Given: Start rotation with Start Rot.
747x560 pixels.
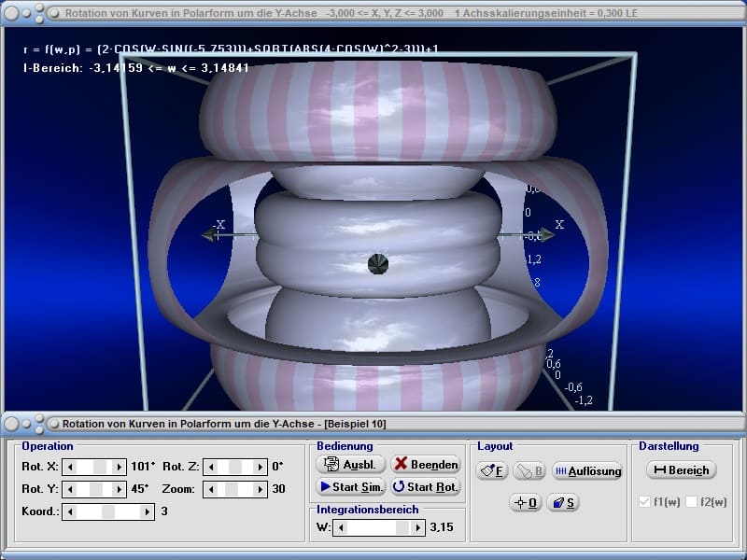Looking at the screenshot, I should pos(426,486).
